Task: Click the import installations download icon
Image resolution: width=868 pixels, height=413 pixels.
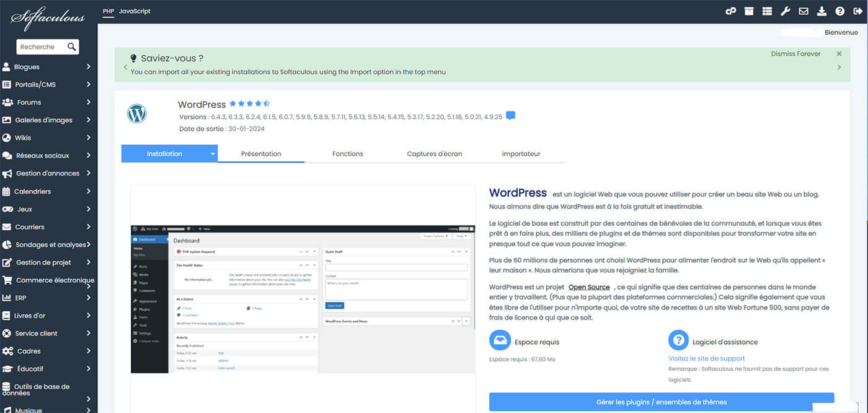Action: tap(821, 11)
